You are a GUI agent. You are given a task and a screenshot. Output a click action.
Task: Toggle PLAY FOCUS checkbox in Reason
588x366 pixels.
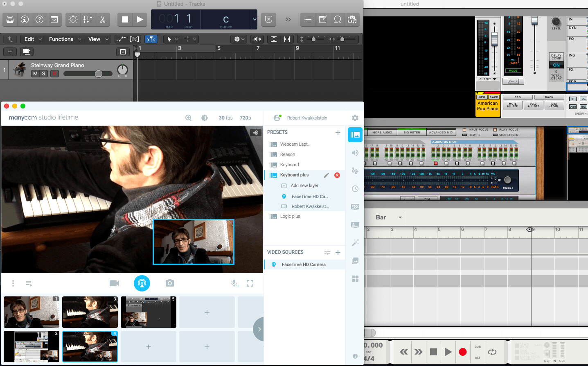tap(495, 130)
